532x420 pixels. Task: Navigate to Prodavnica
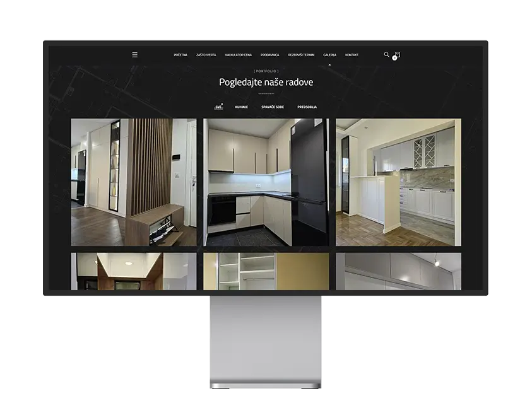click(x=269, y=55)
